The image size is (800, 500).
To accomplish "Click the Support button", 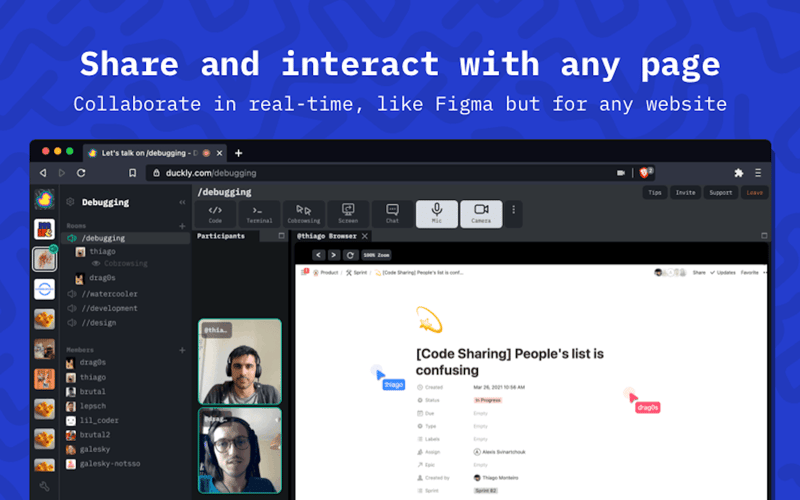I will (x=720, y=192).
